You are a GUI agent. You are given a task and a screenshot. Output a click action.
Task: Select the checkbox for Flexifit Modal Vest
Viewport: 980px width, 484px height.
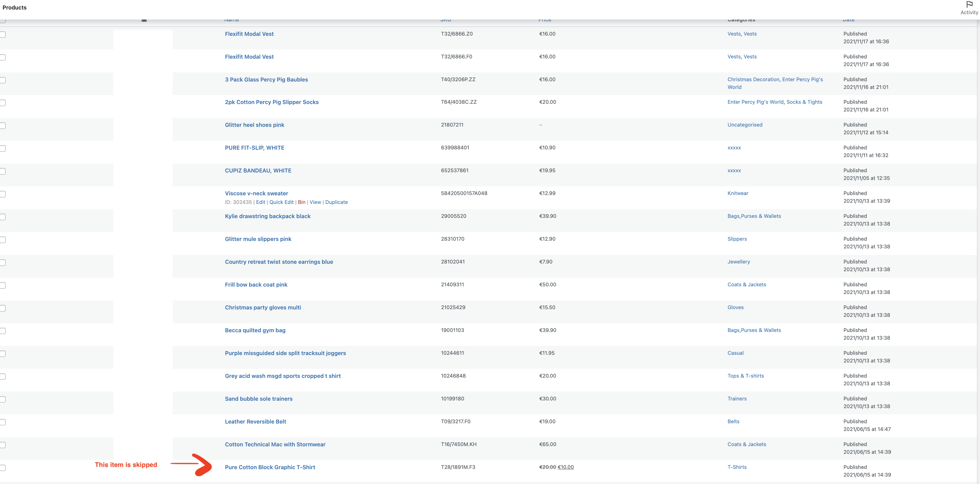point(2,35)
